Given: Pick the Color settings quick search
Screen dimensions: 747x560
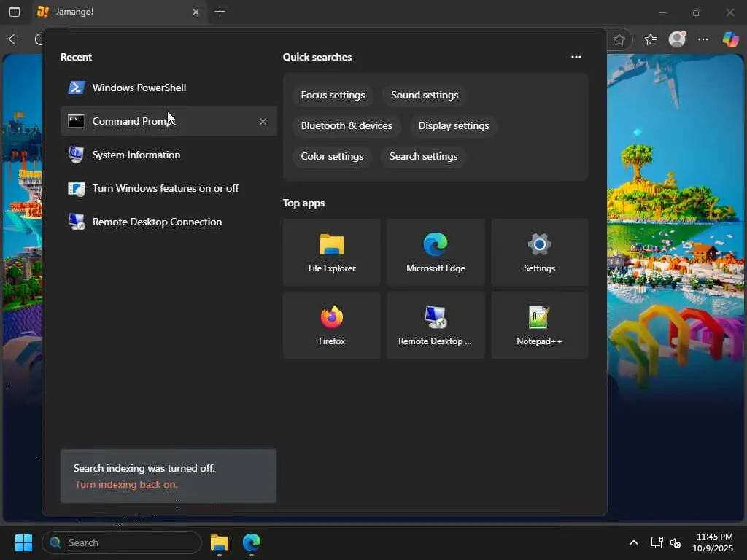Looking at the screenshot, I should pos(332,156).
